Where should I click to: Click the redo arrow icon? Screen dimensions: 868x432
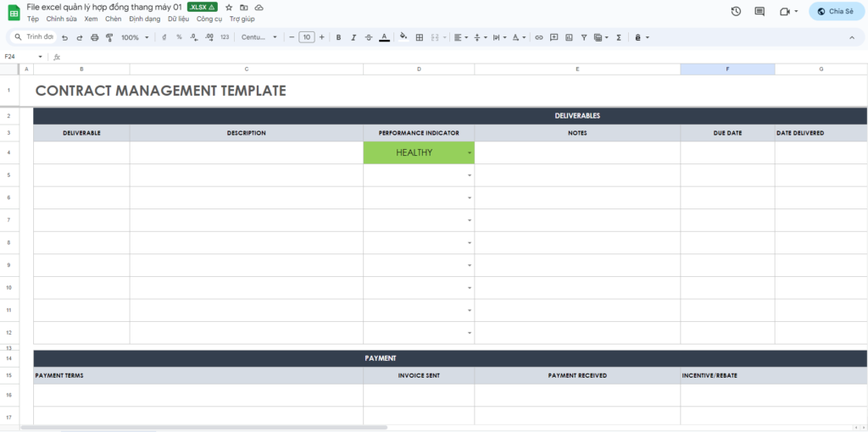(79, 37)
